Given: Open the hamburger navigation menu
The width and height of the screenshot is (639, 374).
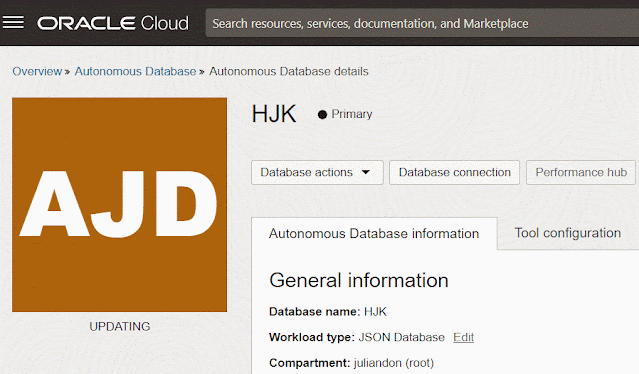Looking at the screenshot, I should point(13,23).
